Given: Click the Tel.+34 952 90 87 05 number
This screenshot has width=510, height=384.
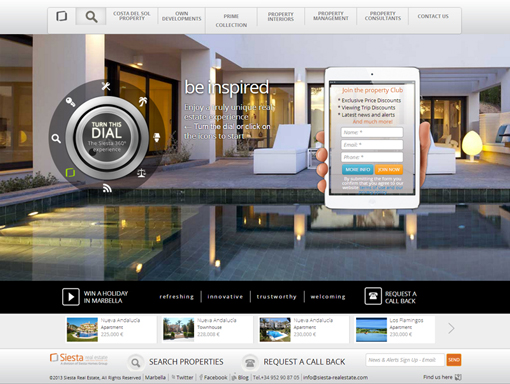Looking at the screenshot, I should point(276,377).
